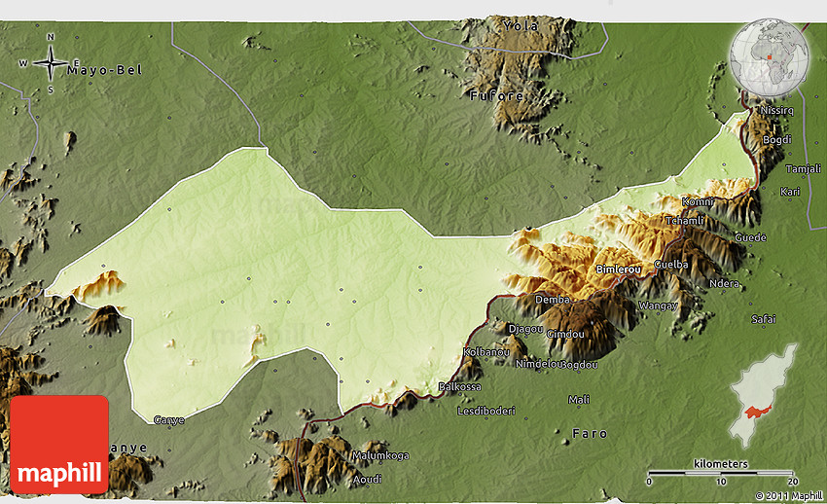Click the Balkossa place label

460,386
